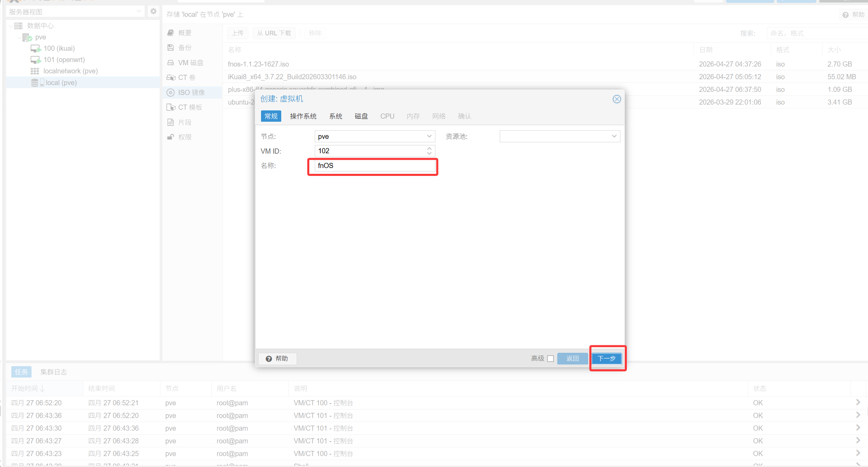Switch to the OS (操作系统) tab
The height and width of the screenshot is (467, 868).
point(303,116)
